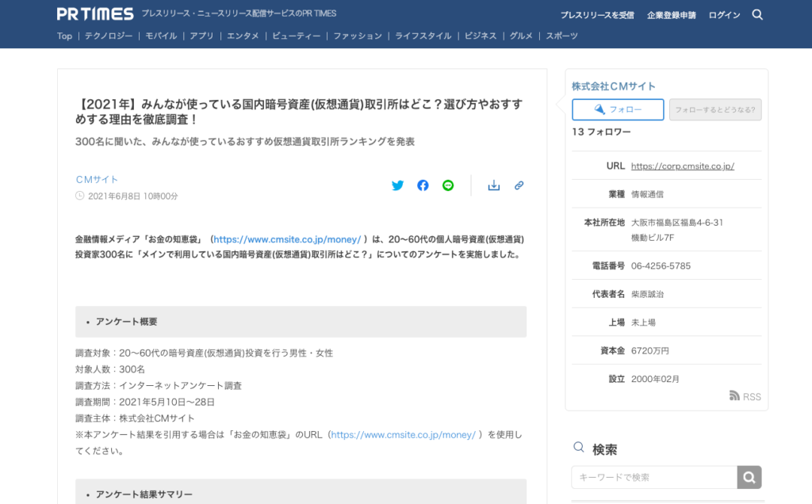The height and width of the screenshot is (504, 812).
Task: Click the CMサイト author link
Action: (97, 179)
